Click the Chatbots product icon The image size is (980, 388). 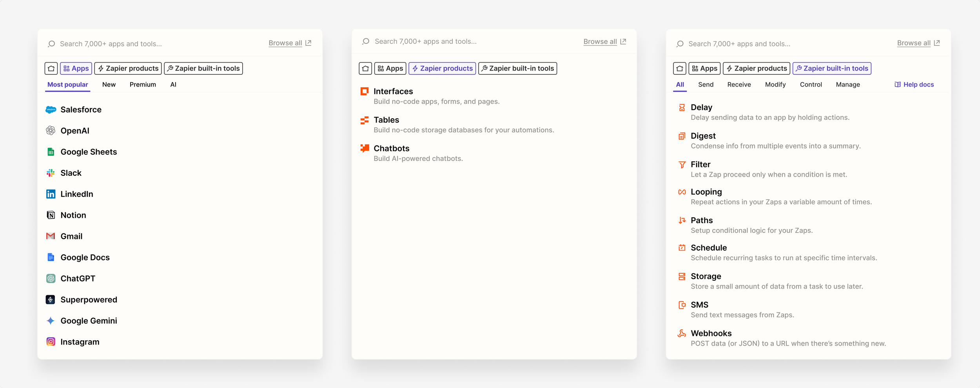(365, 148)
